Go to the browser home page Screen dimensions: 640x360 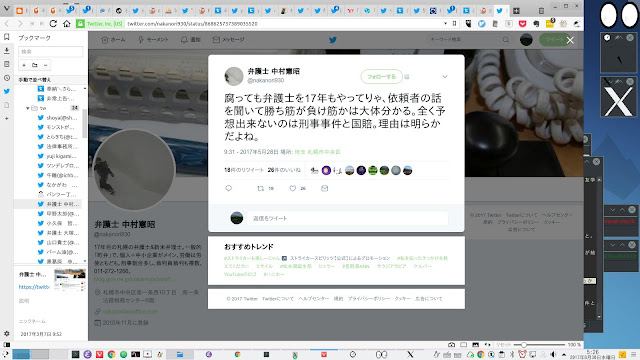pyautogui.click(x=67, y=24)
